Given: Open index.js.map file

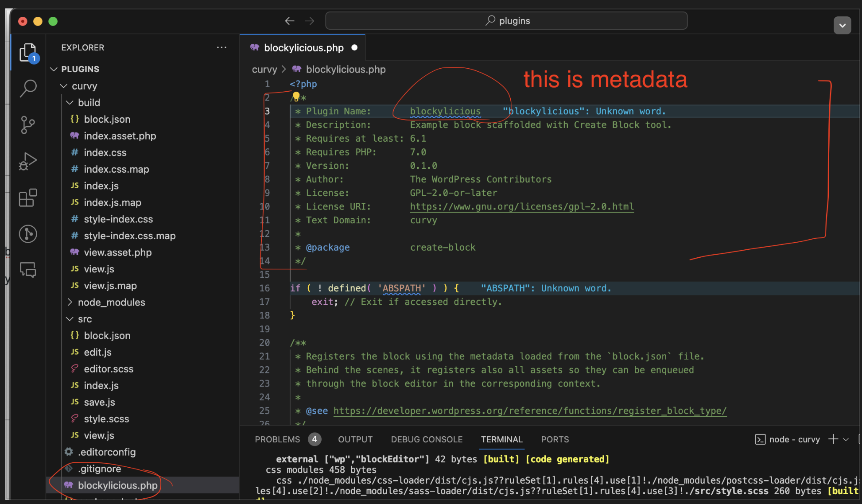Looking at the screenshot, I should pyautogui.click(x=113, y=202).
